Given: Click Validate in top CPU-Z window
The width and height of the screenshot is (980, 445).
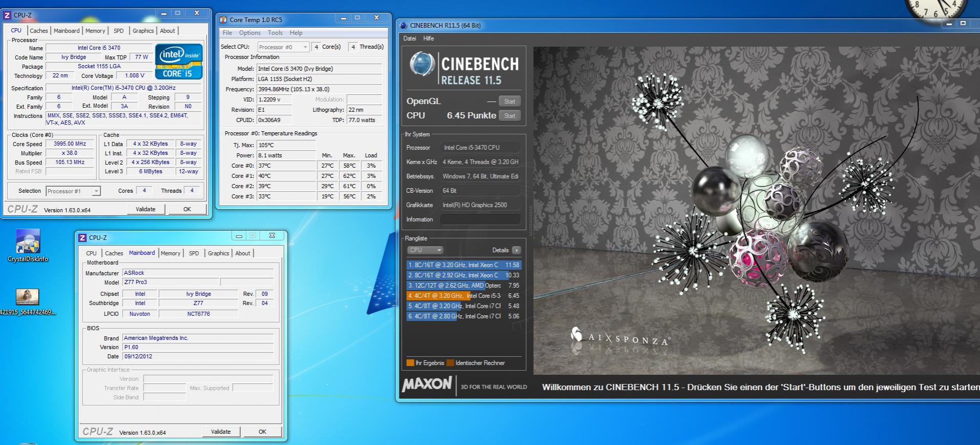Looking at the screenshot, I should [x=145, y=209].
